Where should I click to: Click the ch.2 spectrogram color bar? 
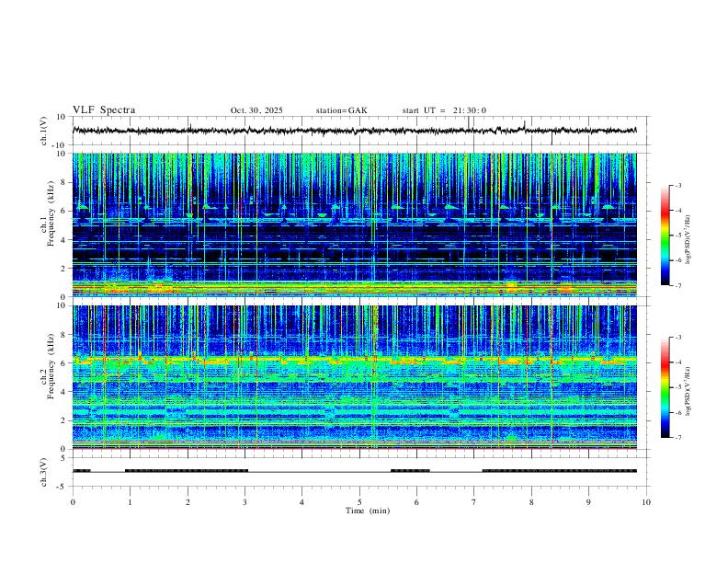click(665, 387)
